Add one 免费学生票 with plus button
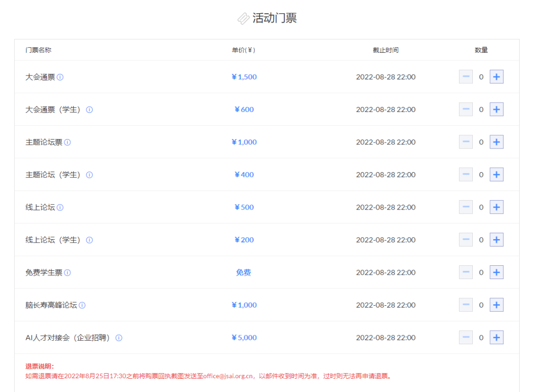The width and height of the screenshot is (533, 392). pos(496,272)
